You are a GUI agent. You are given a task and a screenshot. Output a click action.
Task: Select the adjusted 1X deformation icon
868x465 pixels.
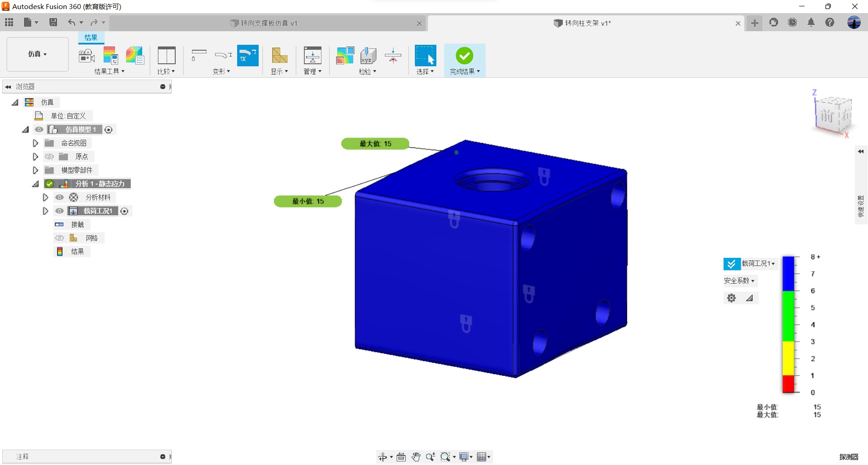click(248, 55)
